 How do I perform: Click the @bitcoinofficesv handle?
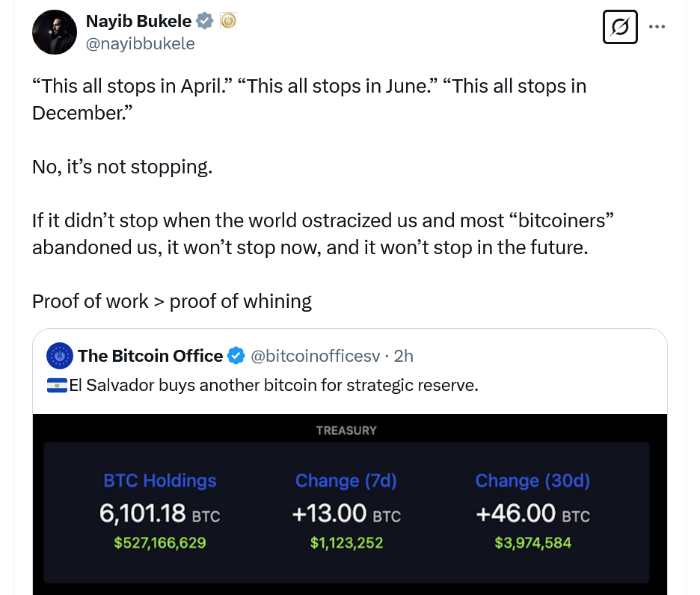[314, 356]
